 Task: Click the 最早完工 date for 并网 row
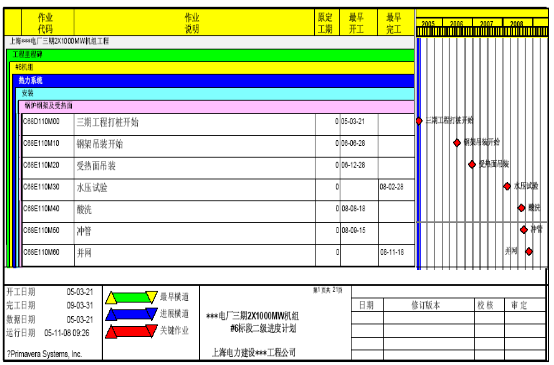click(x=392, y=252)
